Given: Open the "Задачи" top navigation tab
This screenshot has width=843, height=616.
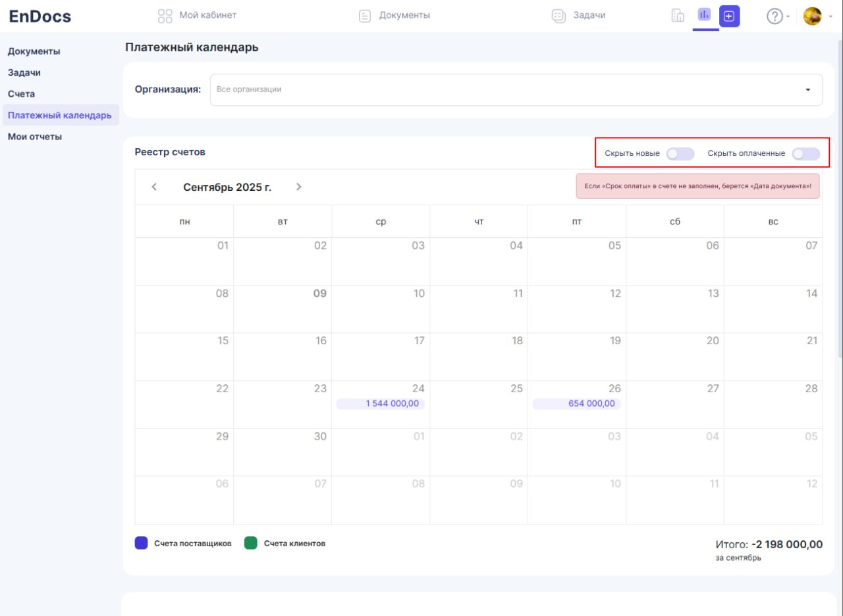Looking at the screenshot, I should click(578, 15).
